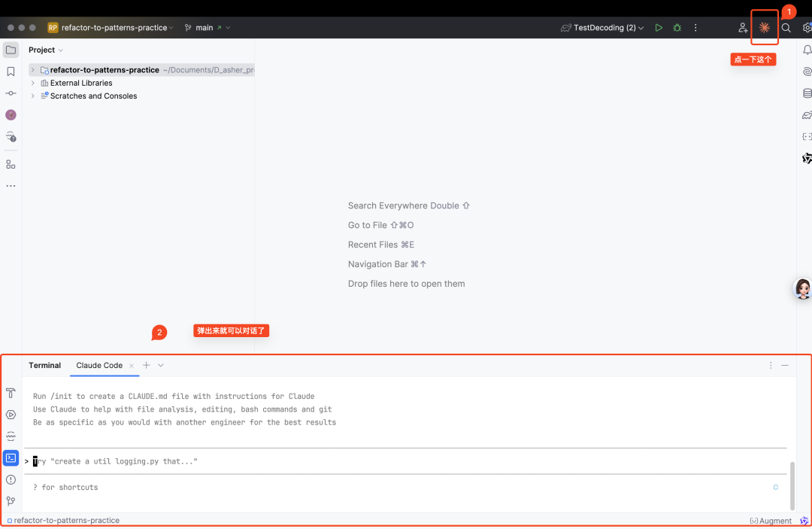Click the Search Everywhere magnifier icon

[786, 28]
